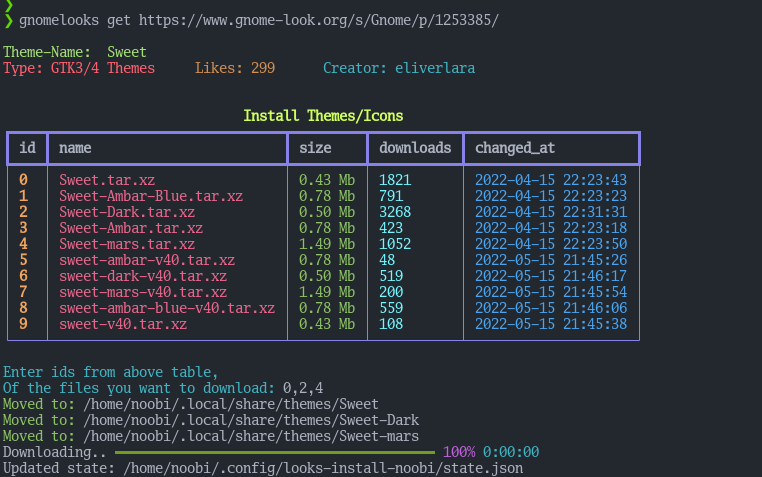762x477 pixels.
Task: Click the download count 1821
Action: tap(395, 180)
